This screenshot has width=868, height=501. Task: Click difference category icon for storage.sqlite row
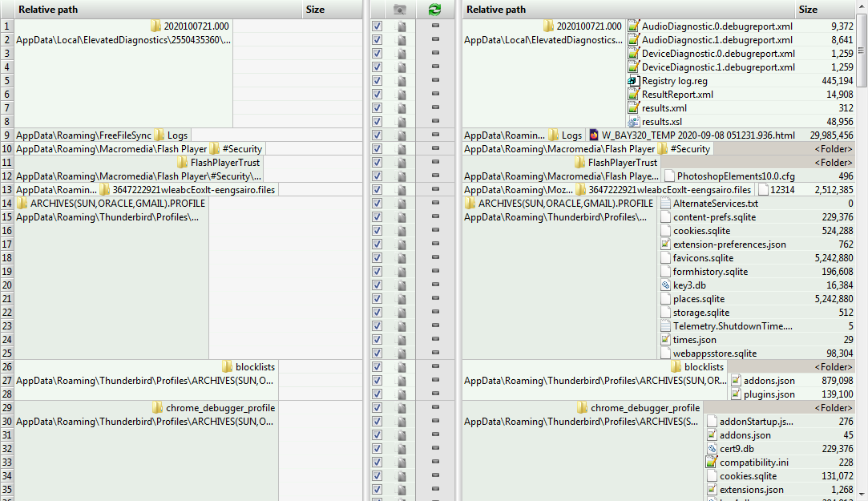402,313
